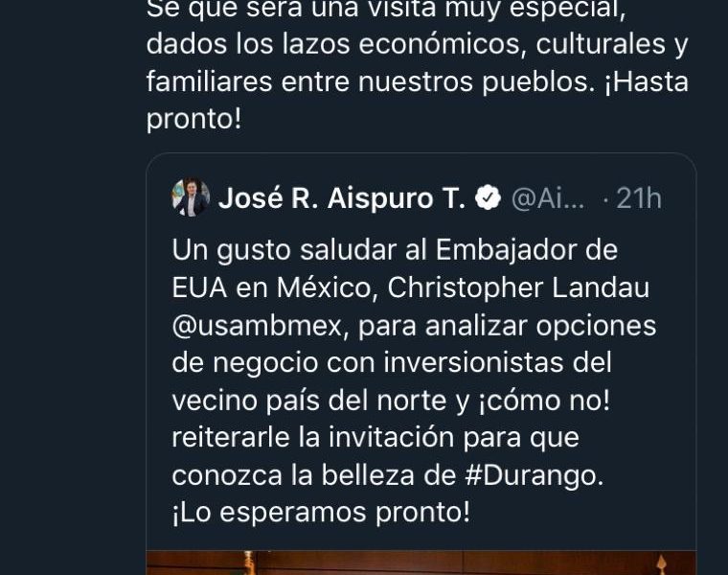
Task: Open the display name José R. Aispuro T.
Action: point(342,197)
